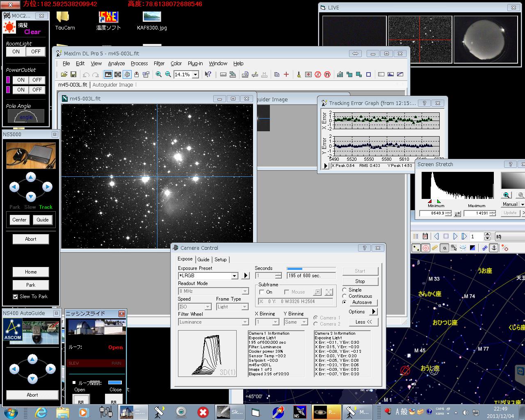Viewport: 525px width, 420px height.
Task: Zoom out magnifier icon in MaxIm DL
Action: pyautogui.click(x=168, y=74)
